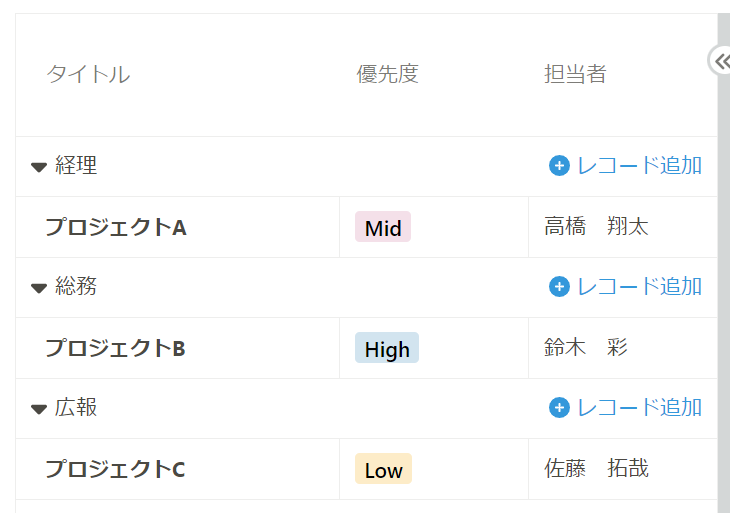
Task: Select the High priority tag
Action: [x=387, y=348]
